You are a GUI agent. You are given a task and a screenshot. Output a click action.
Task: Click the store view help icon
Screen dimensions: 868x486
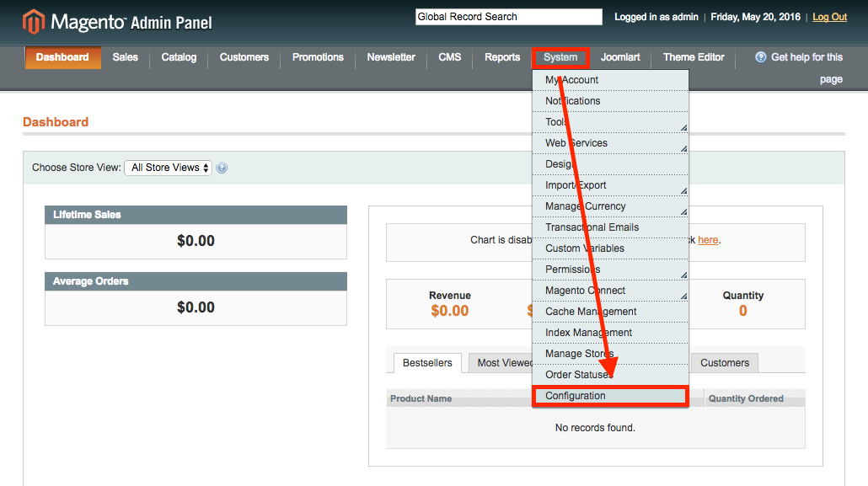point(222,168)
